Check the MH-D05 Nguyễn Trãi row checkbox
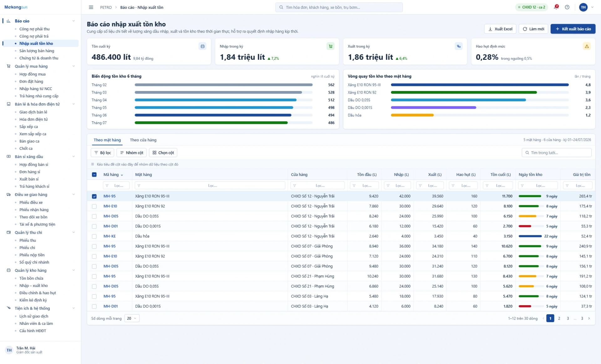 point(94,216)
